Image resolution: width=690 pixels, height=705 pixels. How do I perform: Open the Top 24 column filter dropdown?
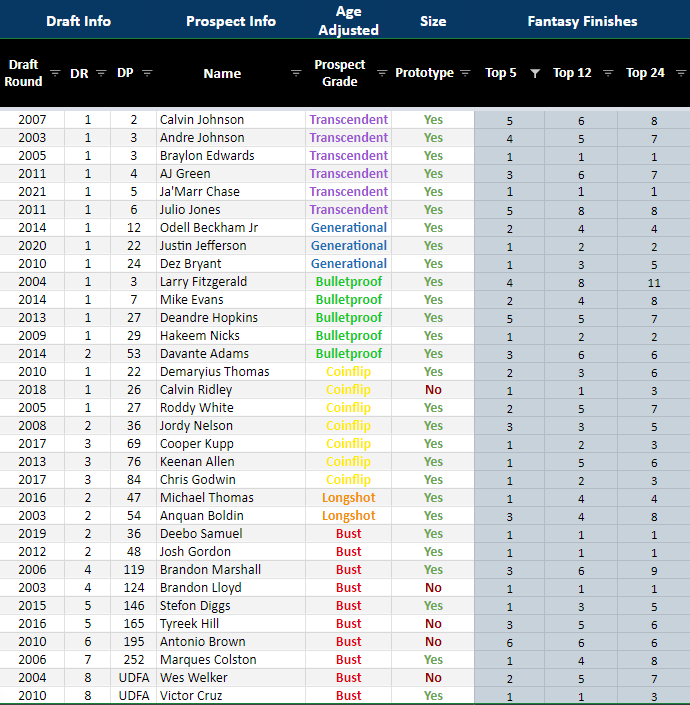681,73
